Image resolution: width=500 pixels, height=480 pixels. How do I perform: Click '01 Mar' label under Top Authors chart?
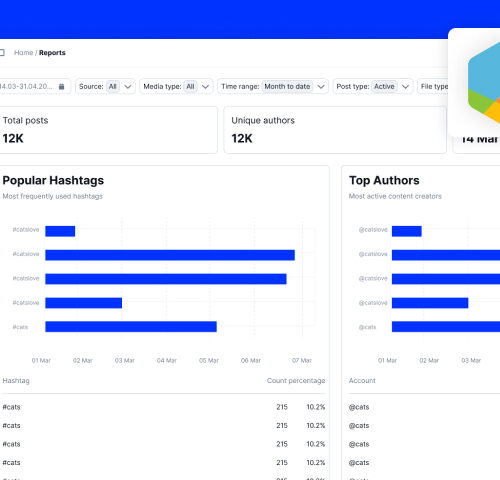pyautogui.click(x=387, y=360)
